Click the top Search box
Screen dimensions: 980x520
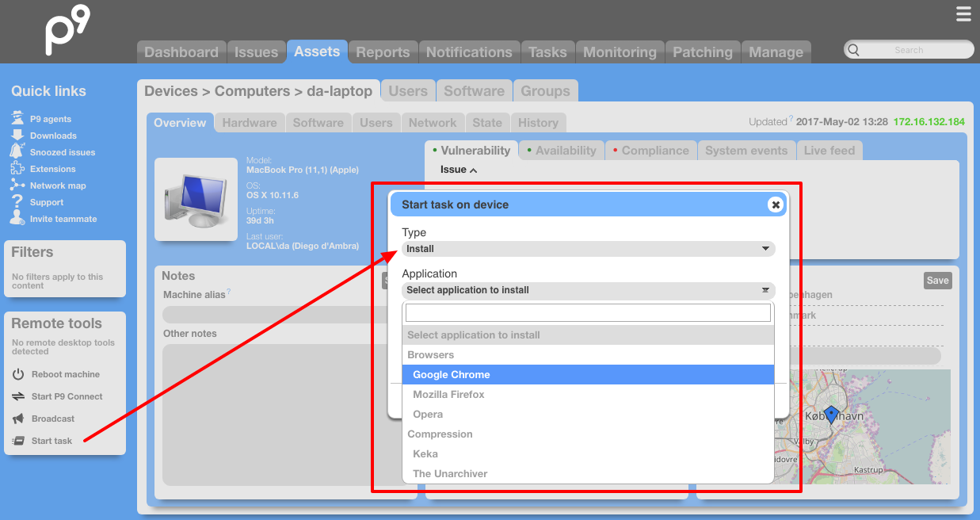909,50
